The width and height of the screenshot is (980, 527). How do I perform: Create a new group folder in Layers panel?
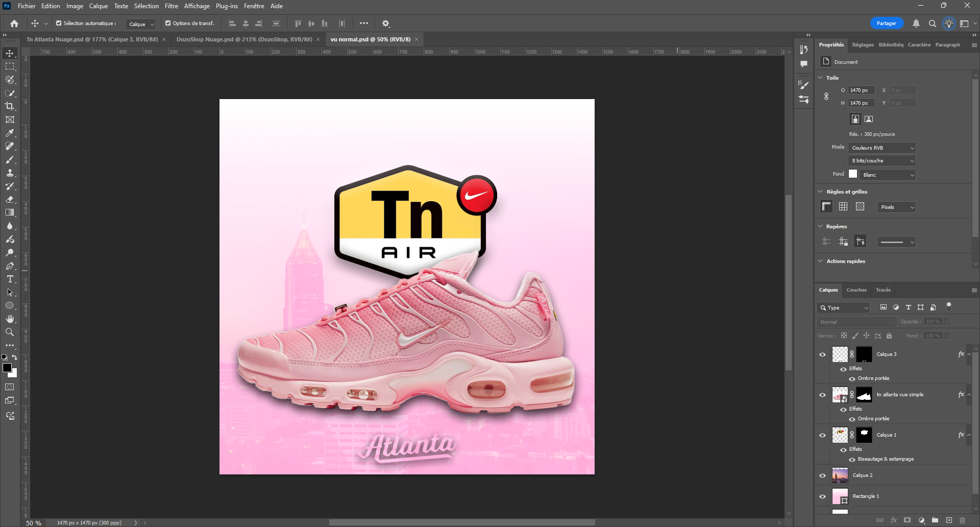(x=935, y=520)
